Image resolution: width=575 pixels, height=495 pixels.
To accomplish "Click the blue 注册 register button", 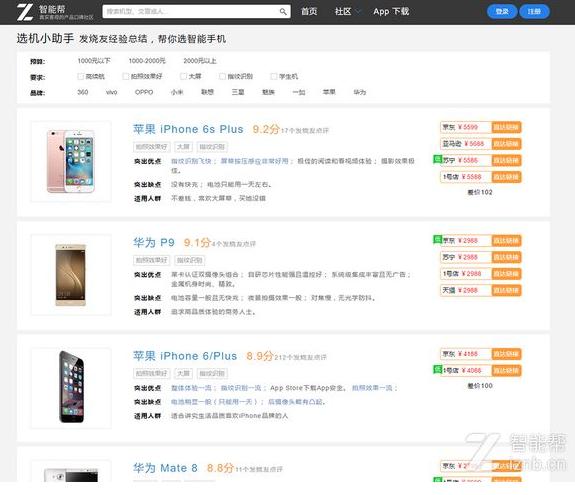I will (534, 12).
